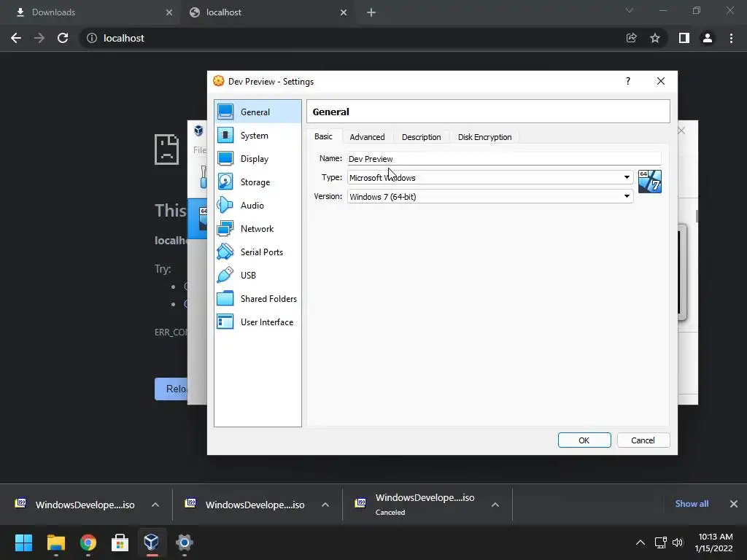Click Show all downloads link
The height and width of the screenshot is (560, 747).
pyautogui.click(x=692, y=504)
